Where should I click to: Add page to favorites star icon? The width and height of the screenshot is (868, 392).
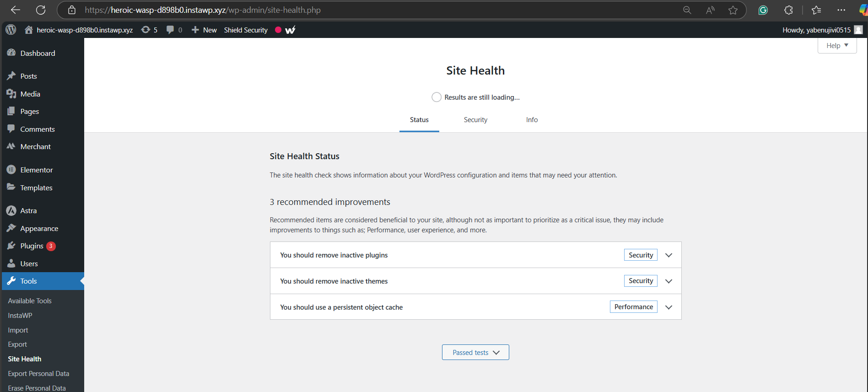click(733, 10)
